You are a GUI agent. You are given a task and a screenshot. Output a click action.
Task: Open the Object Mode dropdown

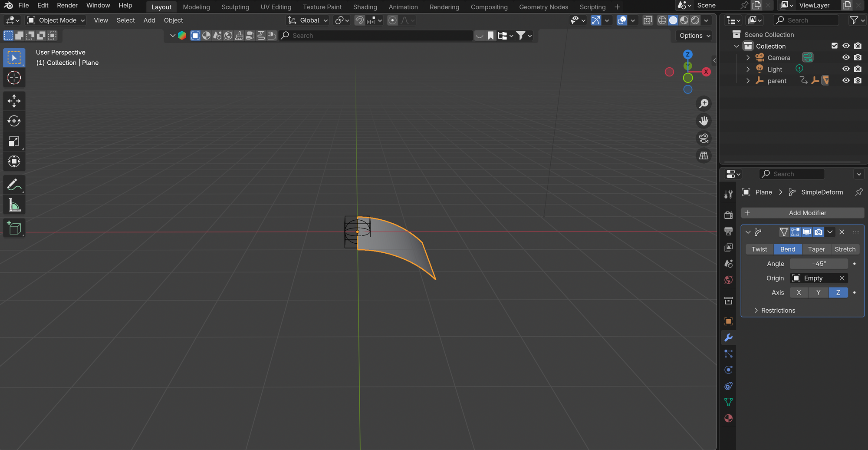click(x=56, y=20)
